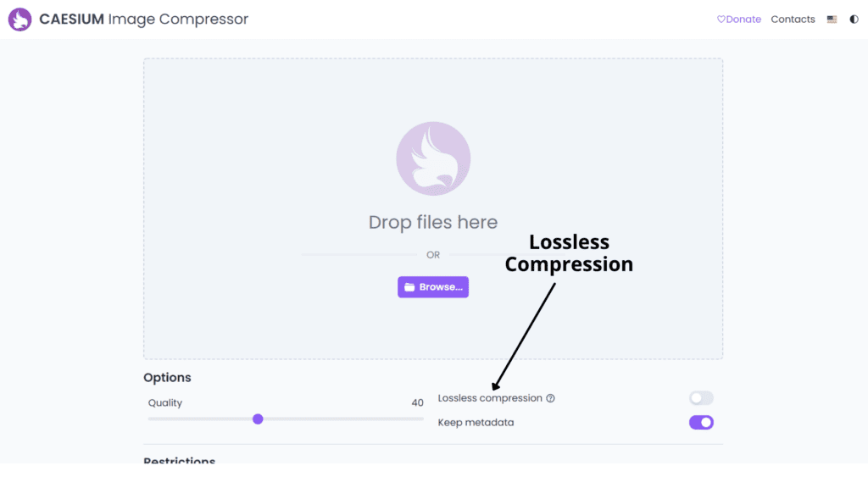Toggle dark mode half-circle icon
This screenshot has width=868, height=488.
pyautogui.click(x=854, y=19)
